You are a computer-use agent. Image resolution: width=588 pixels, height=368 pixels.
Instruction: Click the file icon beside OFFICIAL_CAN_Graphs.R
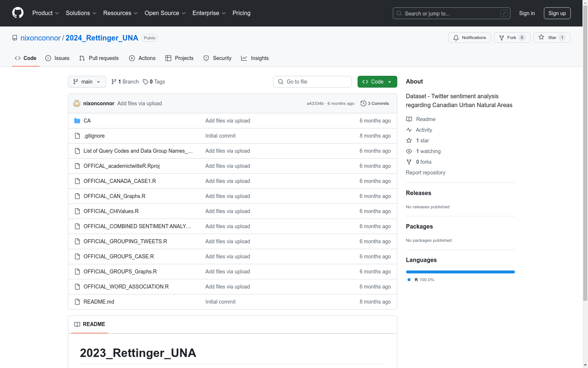(x=77, y=196)
